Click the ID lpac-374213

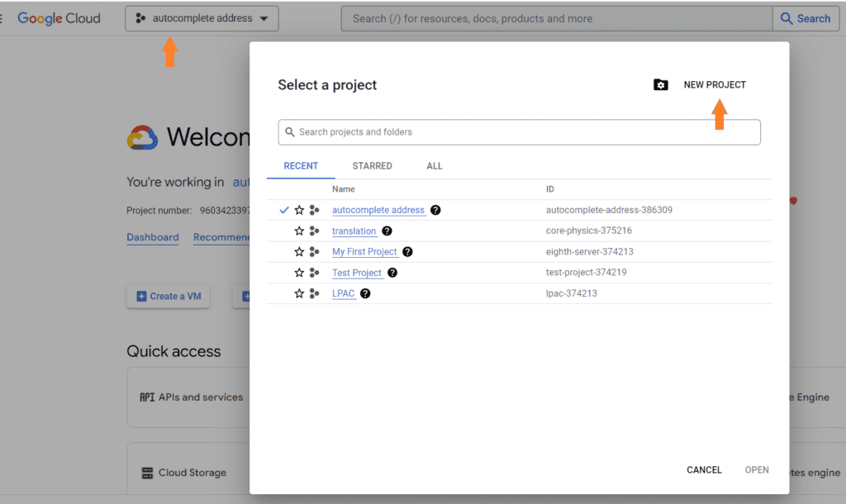pyautogui.click(x=572, y=293)
